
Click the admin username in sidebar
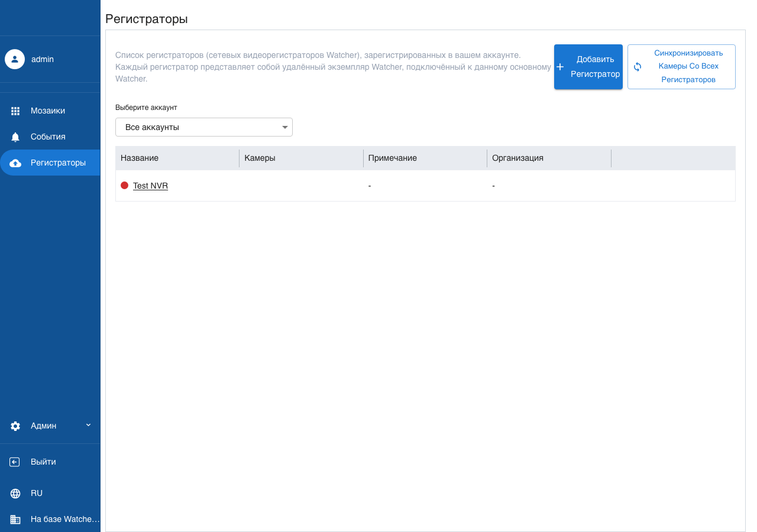[43, 59]
